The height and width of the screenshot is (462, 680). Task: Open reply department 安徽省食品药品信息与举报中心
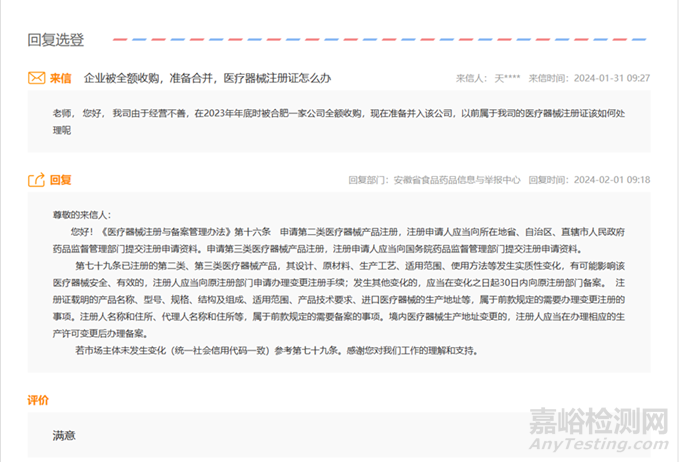tap(456, 180)
